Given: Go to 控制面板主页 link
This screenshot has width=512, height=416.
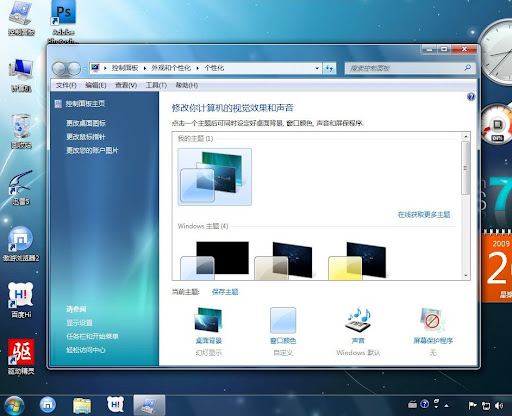Looking at the screenshot, I should pos(85,104).
